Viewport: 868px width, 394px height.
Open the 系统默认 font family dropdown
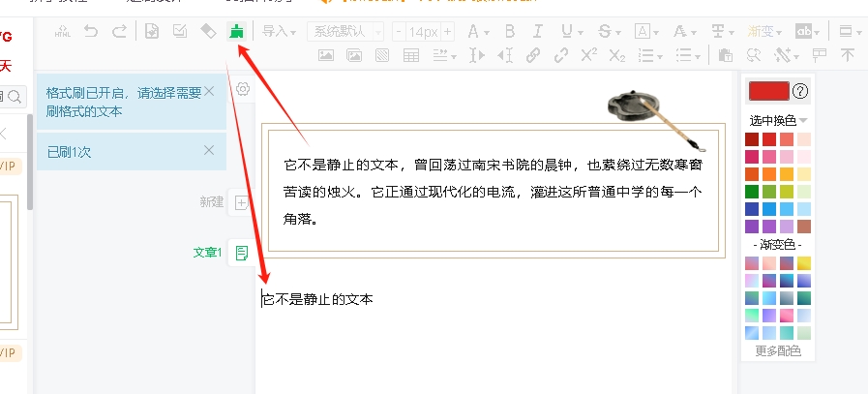(344, 32)
